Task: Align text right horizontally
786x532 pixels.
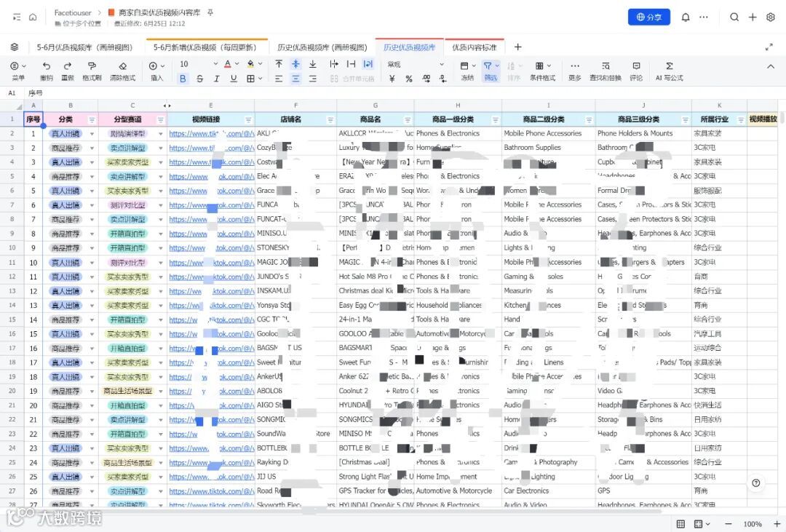Action: (313, 78)
